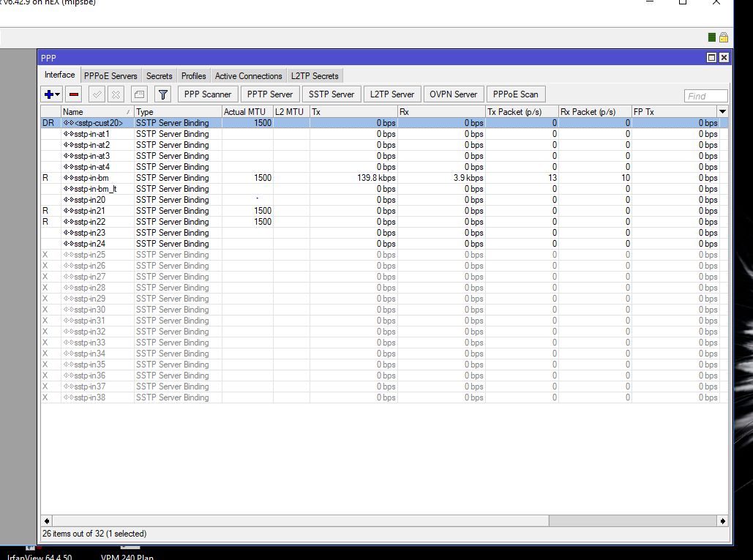Open the Active Connections tab
753x560 pixels.
pos(248,76)
